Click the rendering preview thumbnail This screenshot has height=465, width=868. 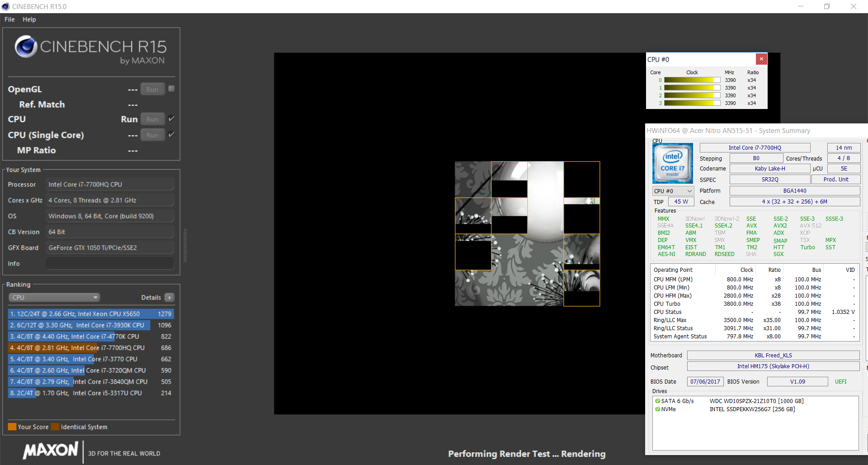point(527,233)
